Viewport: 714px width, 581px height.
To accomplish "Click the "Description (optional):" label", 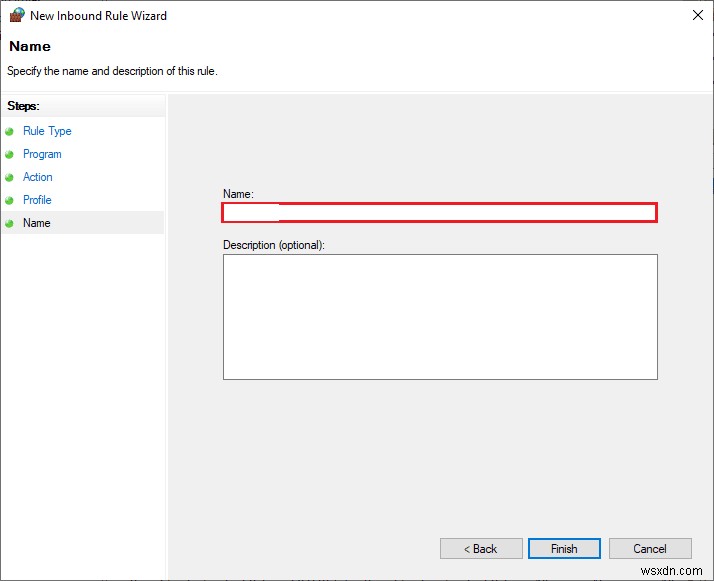I will pos(273,244).
